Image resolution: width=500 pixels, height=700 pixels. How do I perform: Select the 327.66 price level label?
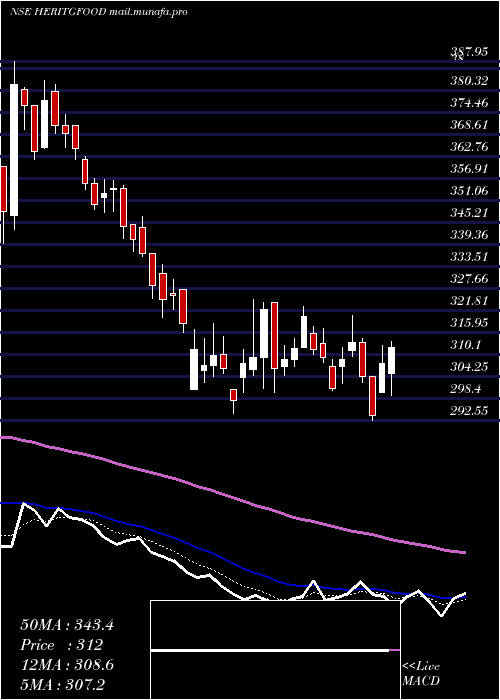(469, 279)
